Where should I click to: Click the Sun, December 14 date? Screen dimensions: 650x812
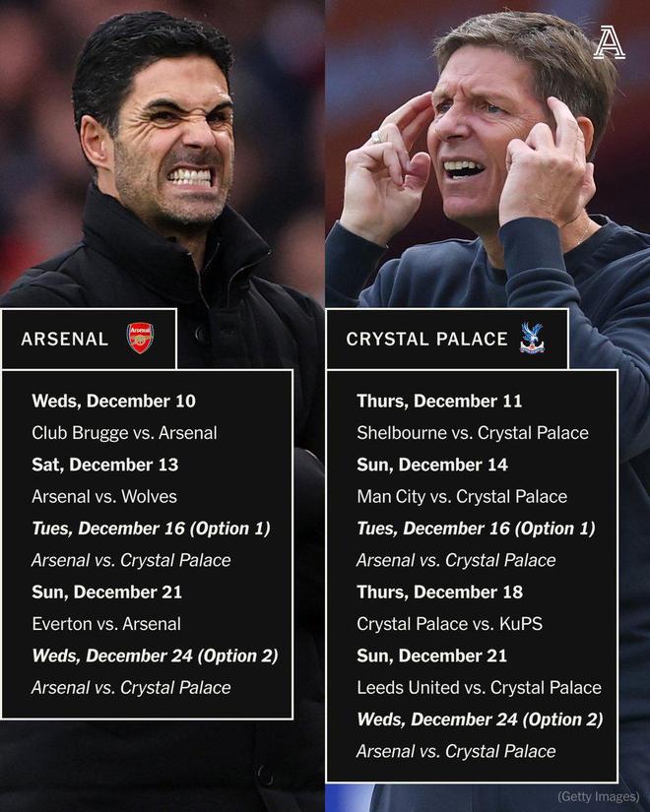coord(432,465)
